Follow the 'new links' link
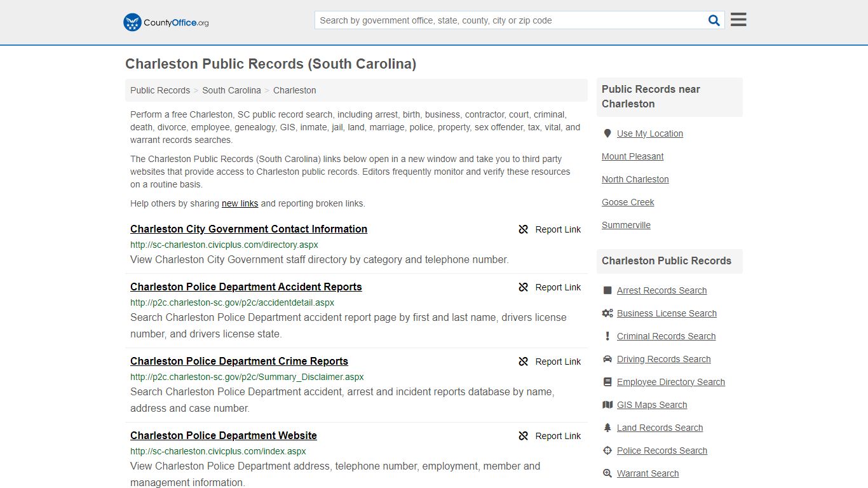Screen dimensions: 868x488 click(x=240, y=203)
